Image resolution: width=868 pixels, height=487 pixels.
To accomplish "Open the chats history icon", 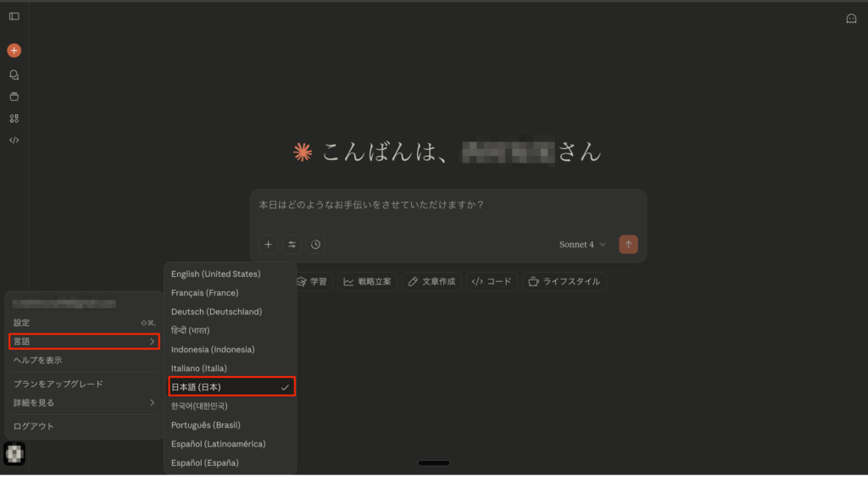I will click(x=14, y=75).
